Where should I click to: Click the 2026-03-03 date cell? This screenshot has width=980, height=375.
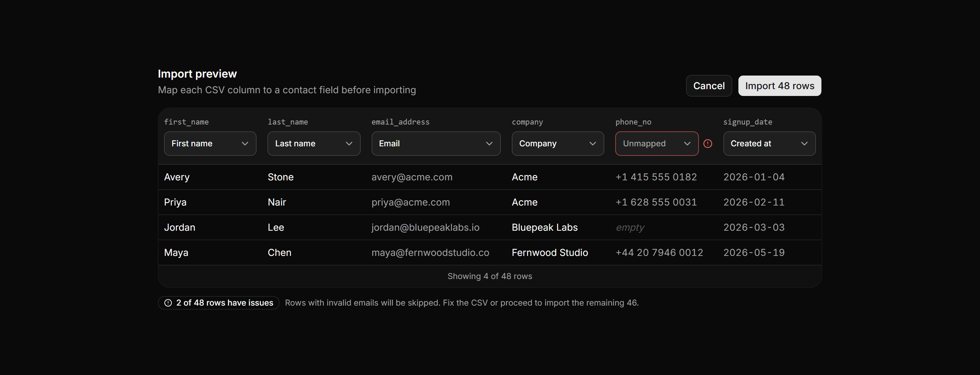click(x=754, y=227)
